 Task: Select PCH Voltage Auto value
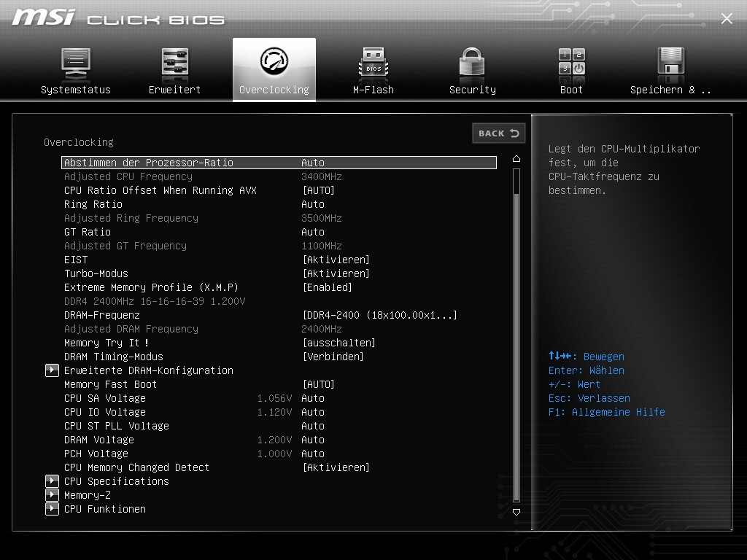coord(312,454)
